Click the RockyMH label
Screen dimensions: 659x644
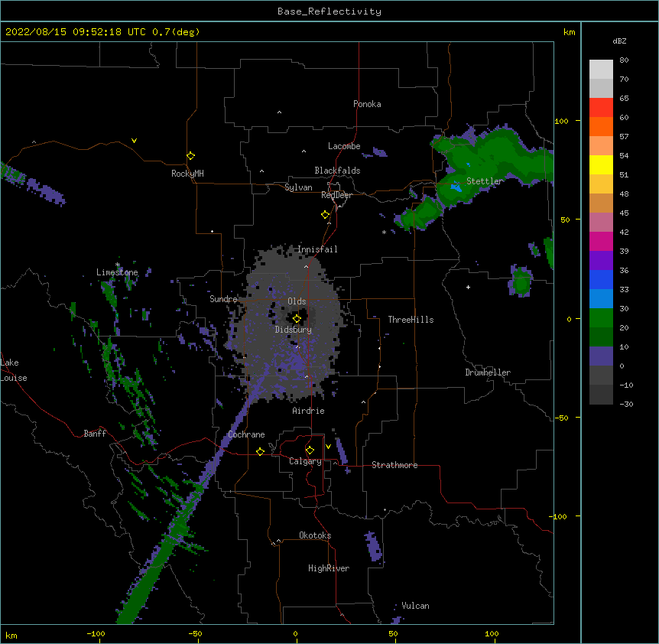187,174
